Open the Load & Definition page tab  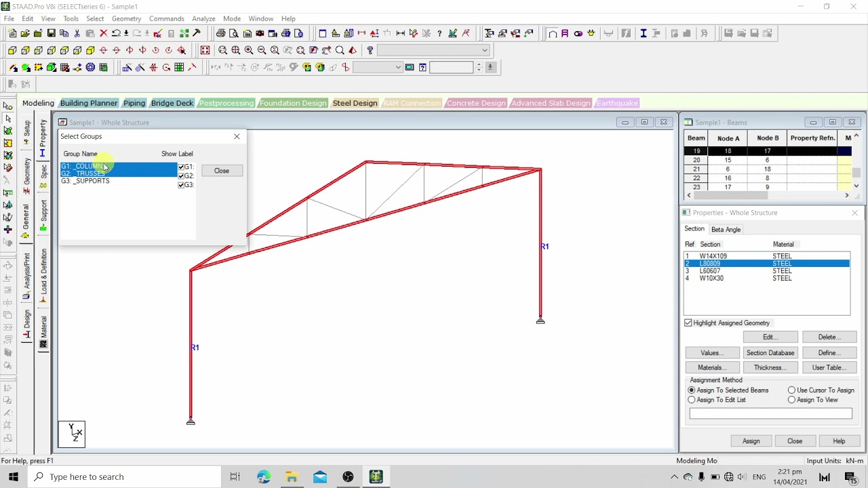[43, 275]
